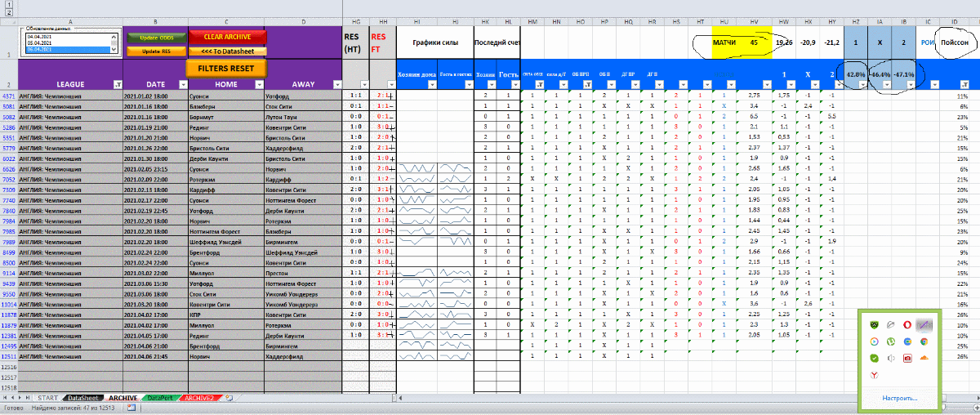Image resolution: width=980 pixels, height=415 pixels.
Task: Switch to the DataSheet sheet tab
Action: point(82,398)
